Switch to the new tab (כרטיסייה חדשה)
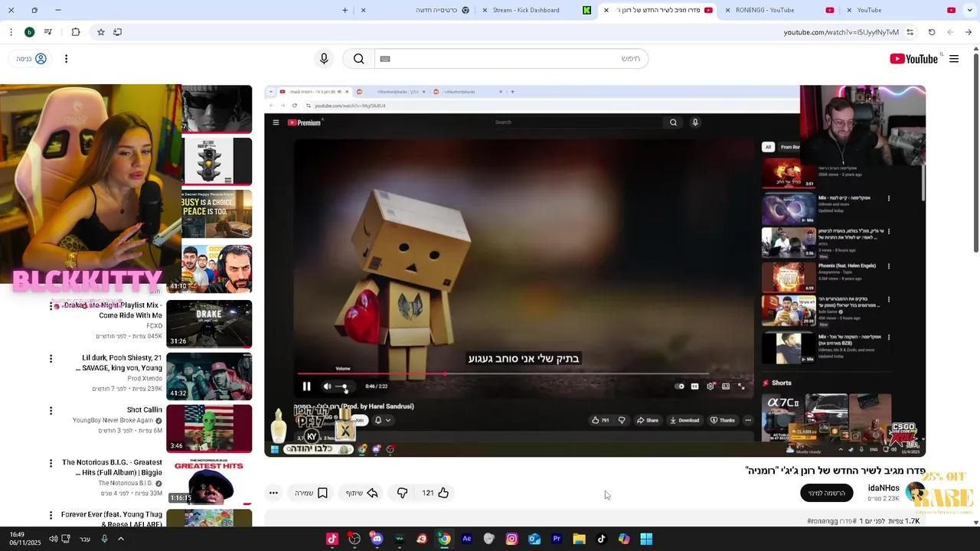This screenshot has width=980, height=551. [414, 10]
